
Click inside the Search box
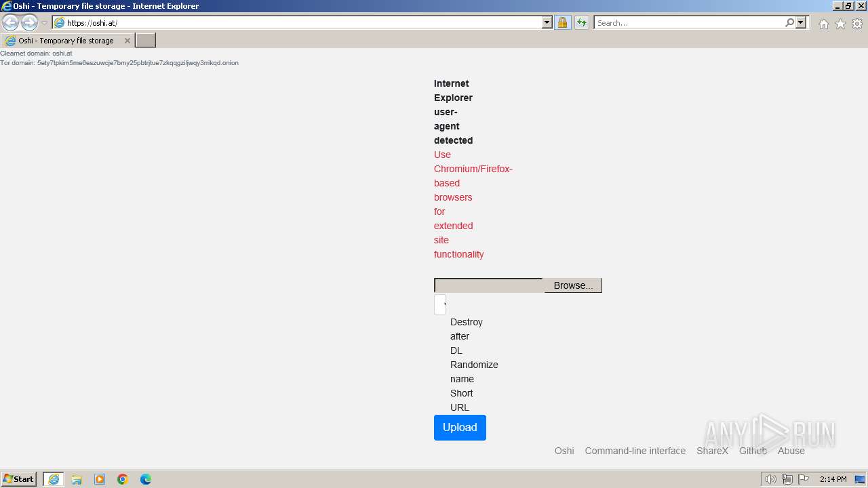(x=689, y=22)
